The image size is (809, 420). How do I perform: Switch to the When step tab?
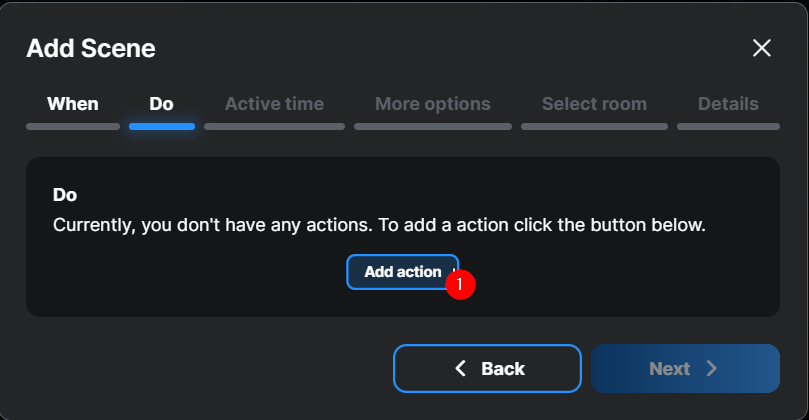[x=73, y=104]
